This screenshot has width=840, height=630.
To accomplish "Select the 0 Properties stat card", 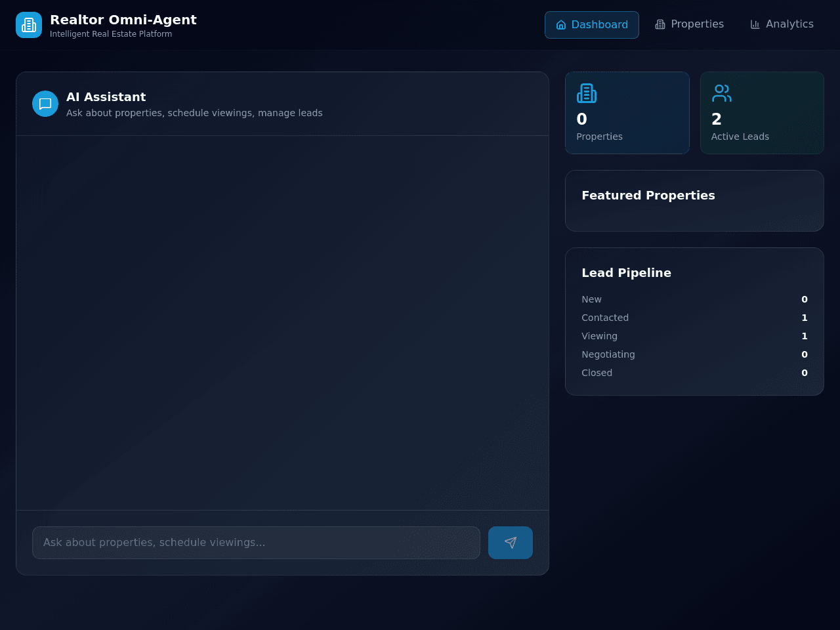I will click(627, 113).
